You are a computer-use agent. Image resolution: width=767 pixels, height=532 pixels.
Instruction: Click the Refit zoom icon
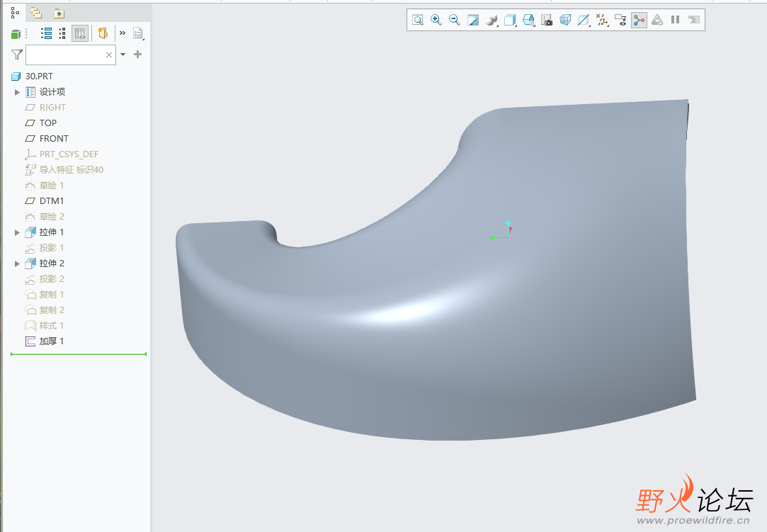pos(418,21)
